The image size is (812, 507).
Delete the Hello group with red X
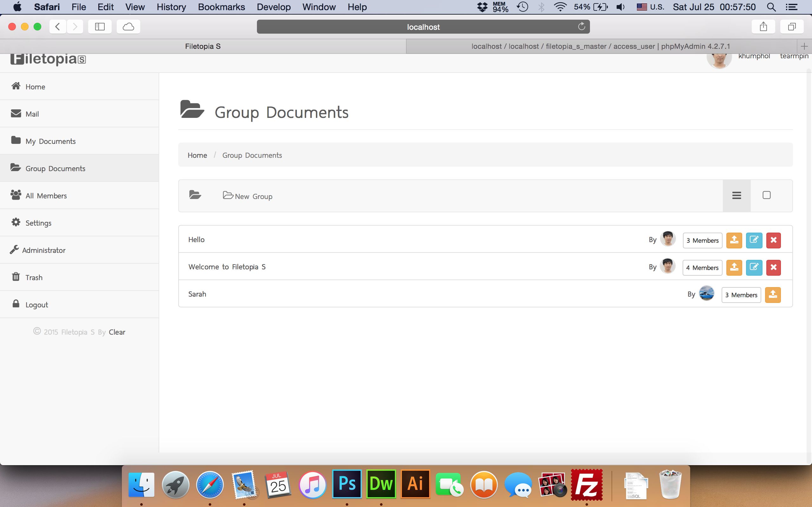773,240
